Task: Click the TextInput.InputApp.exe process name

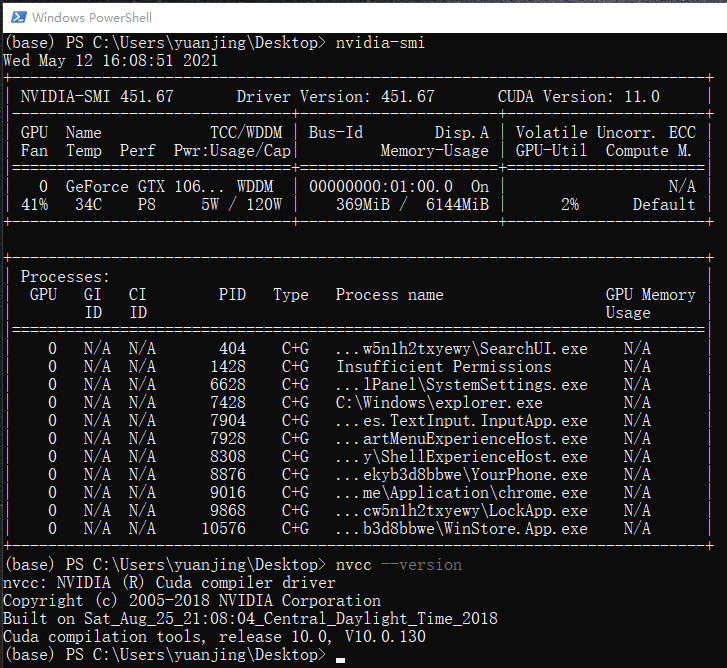Action: [462, 421]
